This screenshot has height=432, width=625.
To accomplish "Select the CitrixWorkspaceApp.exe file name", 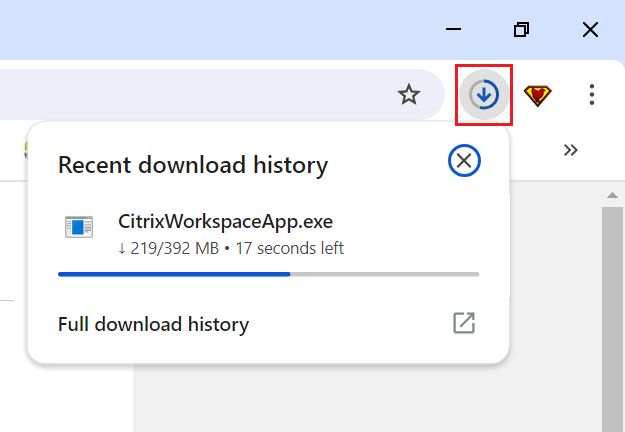I will click(225, 222).
